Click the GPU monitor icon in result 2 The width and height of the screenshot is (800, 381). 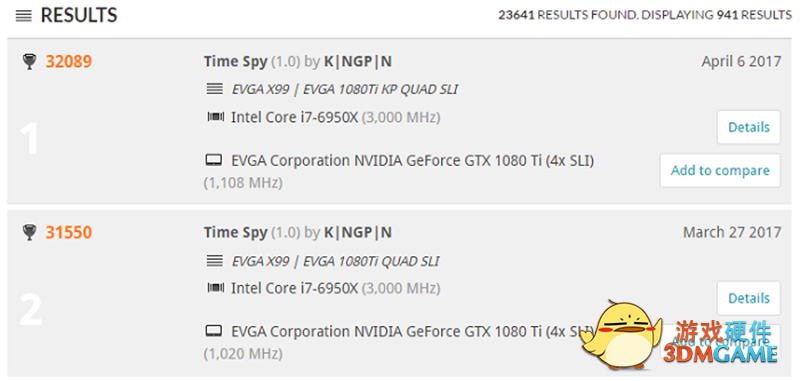[x=214, y=332]
